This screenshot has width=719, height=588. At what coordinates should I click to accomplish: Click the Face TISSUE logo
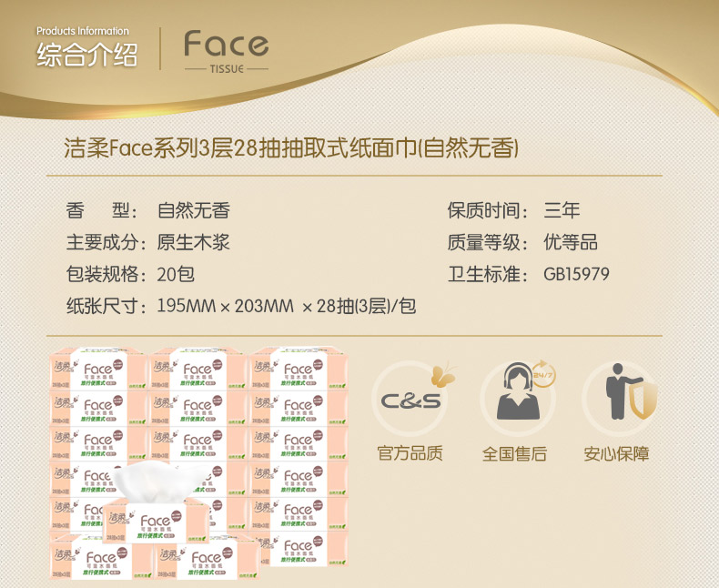(x=226, y=51)
